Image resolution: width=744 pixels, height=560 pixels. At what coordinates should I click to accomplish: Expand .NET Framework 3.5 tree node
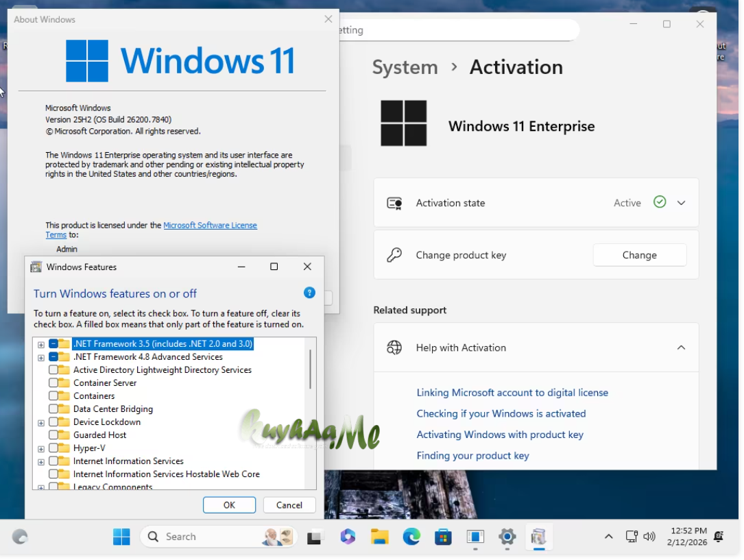click(x=41, y=344)
